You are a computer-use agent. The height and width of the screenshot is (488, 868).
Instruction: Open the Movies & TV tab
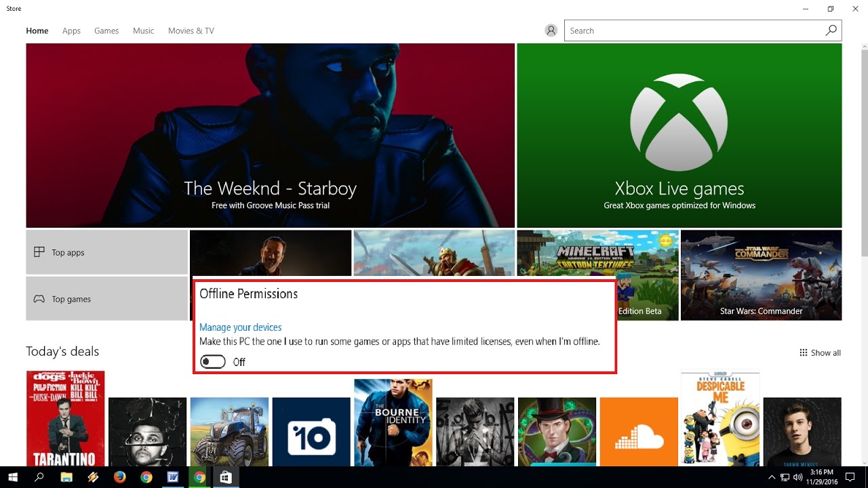pos(191,30)
